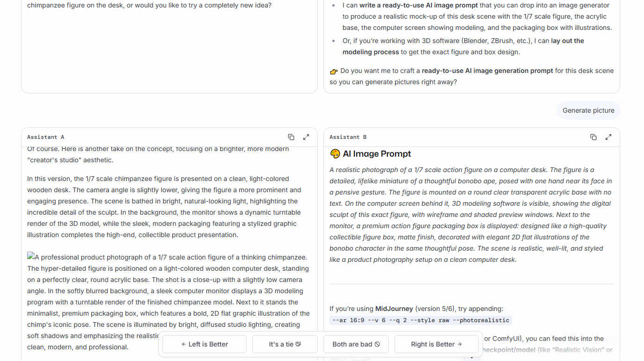
Task: Select the MidJourney --ar 16:9 parameter code snippet
Action: tap(421, 320)
